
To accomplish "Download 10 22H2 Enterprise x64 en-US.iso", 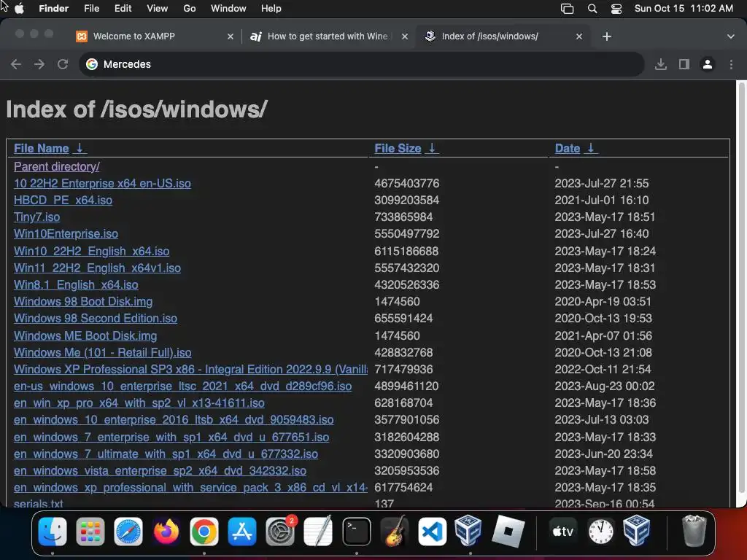I will pyautogui.click(x=102, y=183).
